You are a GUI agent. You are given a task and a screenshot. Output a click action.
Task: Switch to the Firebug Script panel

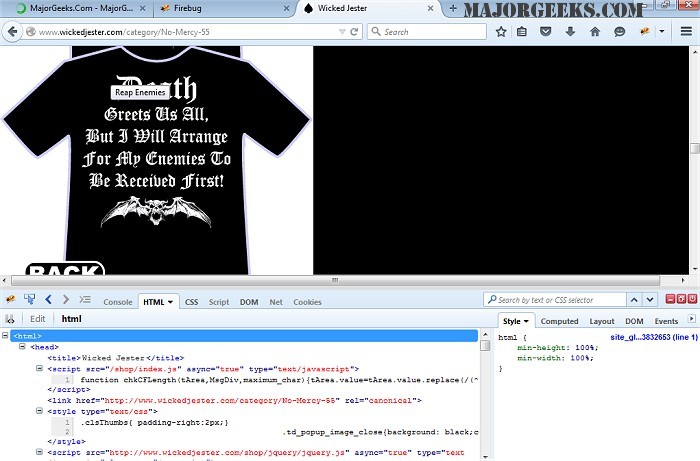[219, 302]
